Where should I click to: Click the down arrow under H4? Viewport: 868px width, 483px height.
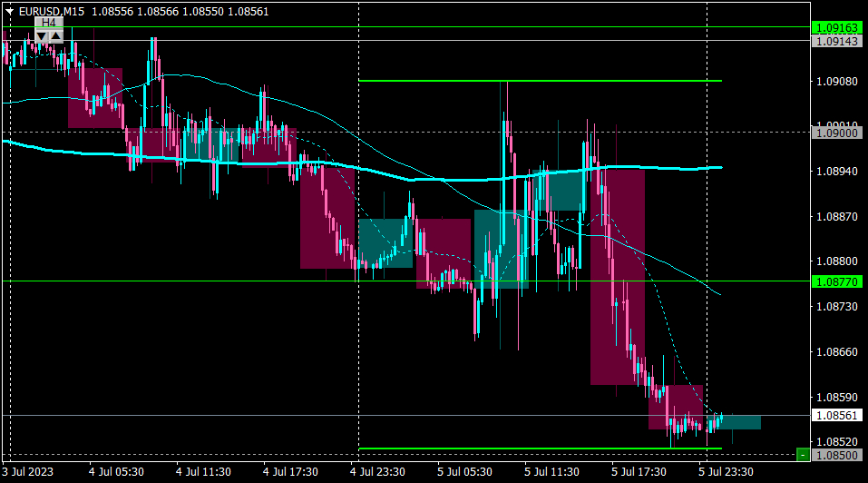[42, 36]
